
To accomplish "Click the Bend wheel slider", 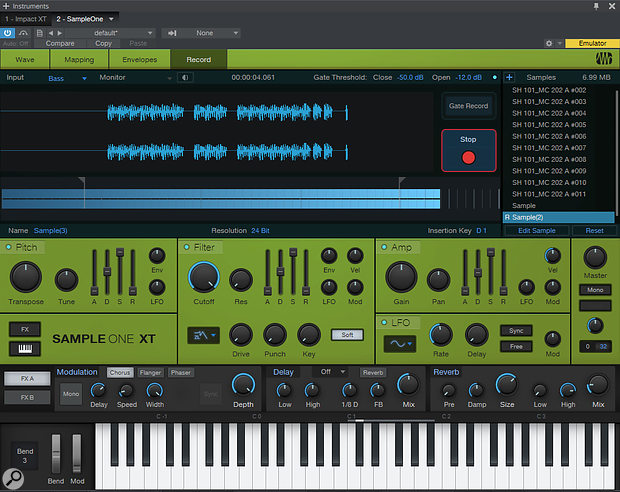I will (56, 453).
